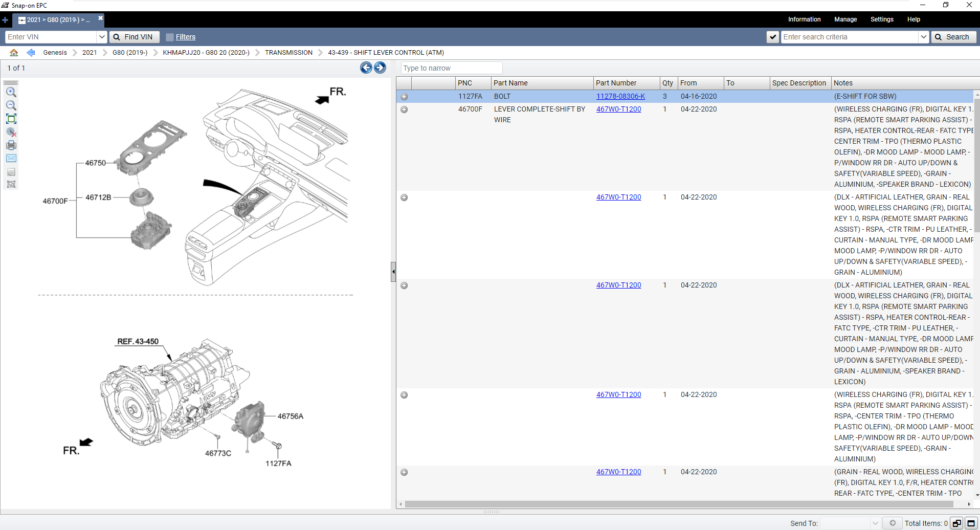The height and width of the screenshot is (530, 980).
Task: Click the blue back arrow in breadcrumb
Action: click(x=31, y=53)
